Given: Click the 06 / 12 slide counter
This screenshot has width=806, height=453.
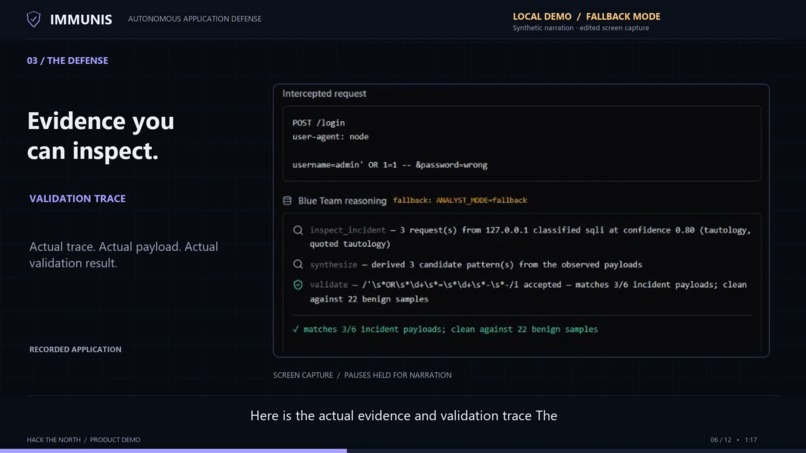Looking at the screenshot, I should tap(721, 440).
